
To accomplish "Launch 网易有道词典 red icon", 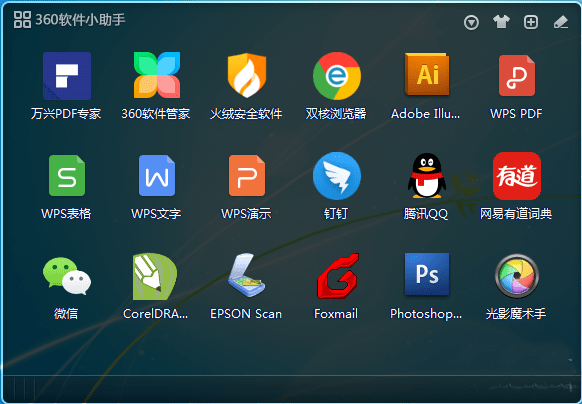I will [517, 176].
